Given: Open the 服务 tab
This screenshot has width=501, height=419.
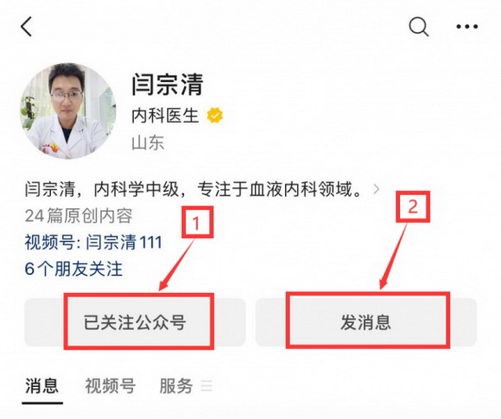Looking at the screenshot, I should (x=176, y=386).
